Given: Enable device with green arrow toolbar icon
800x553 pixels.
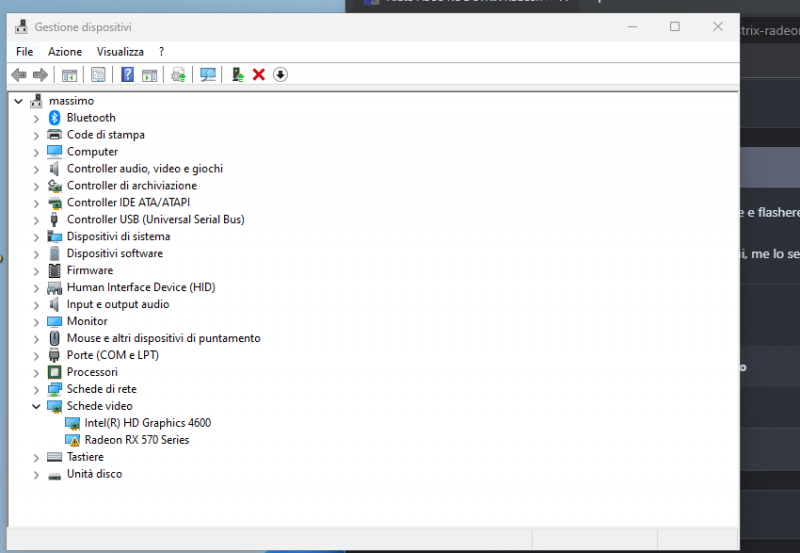Looking at the screenshot, I should (x=237, y=75).
